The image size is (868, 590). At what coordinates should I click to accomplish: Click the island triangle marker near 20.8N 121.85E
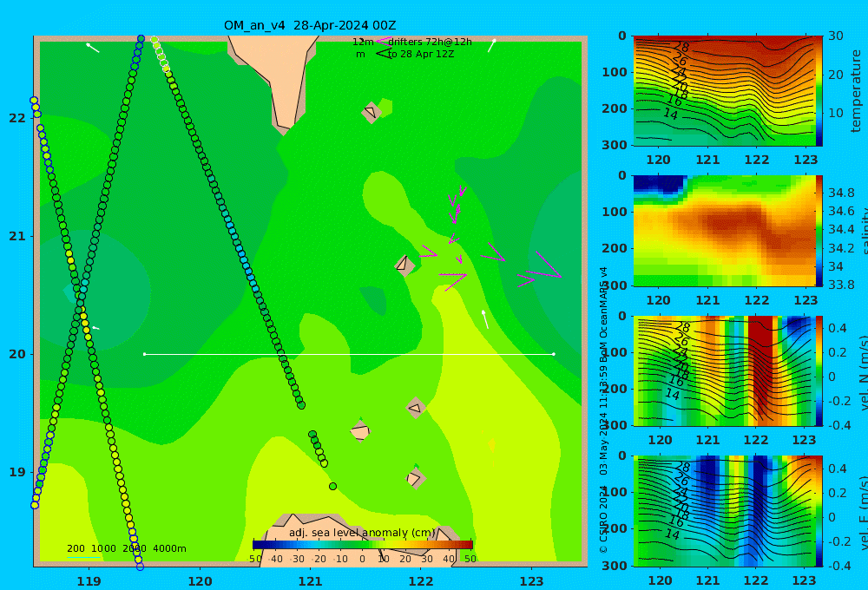pyautogui.click(x=404, y=265)
